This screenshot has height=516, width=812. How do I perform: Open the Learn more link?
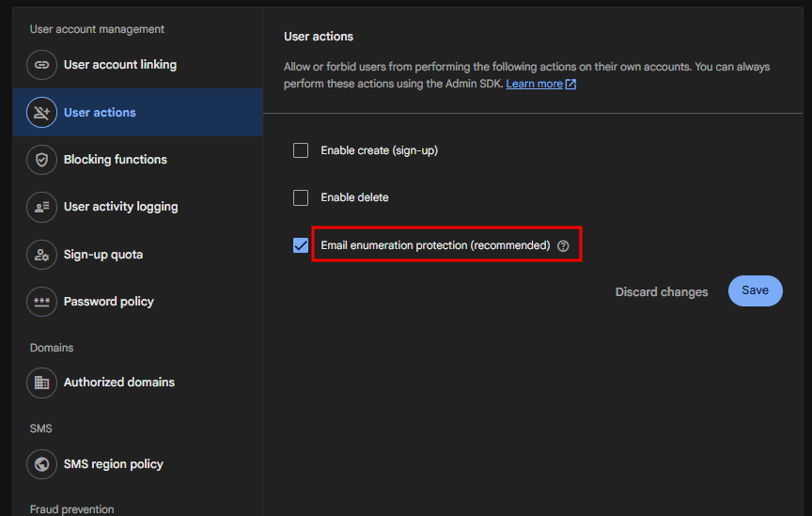534,84
